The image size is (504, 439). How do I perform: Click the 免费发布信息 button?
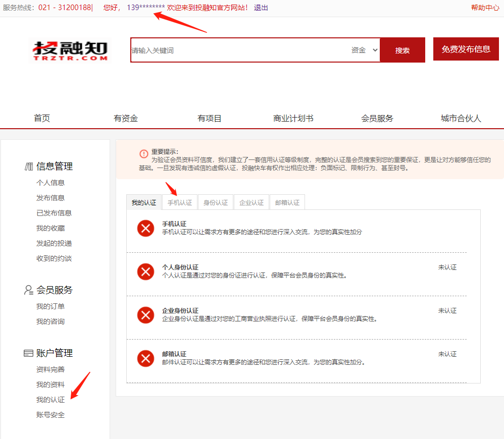coord(466,48)
